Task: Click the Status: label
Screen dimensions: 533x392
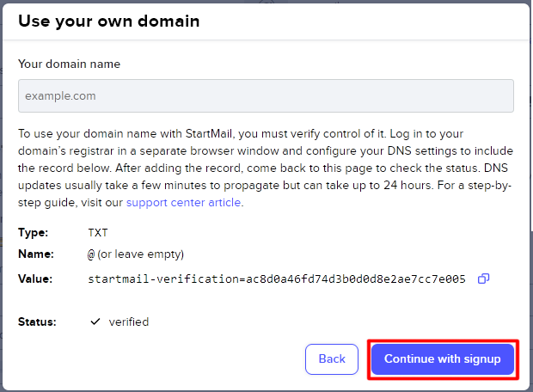Action: 37,322
